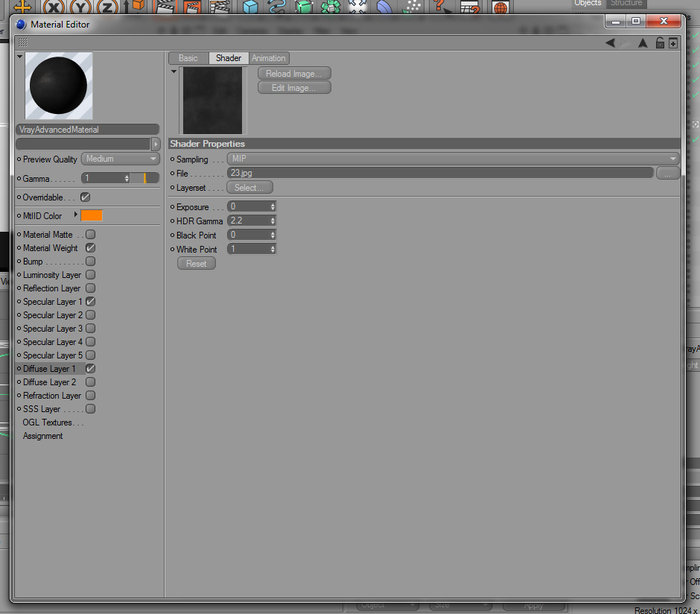
Task: Select the X-axis lock icon
Action: (x=54, y=7)
